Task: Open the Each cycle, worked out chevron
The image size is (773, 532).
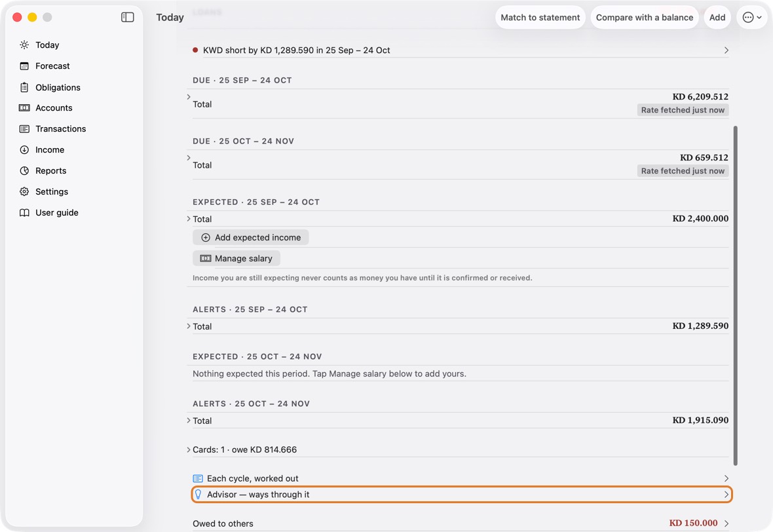Action: pos(726,478)
